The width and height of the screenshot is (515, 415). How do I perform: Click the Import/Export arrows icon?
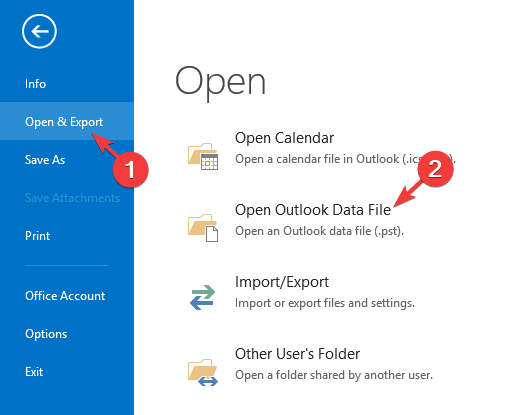202,297
